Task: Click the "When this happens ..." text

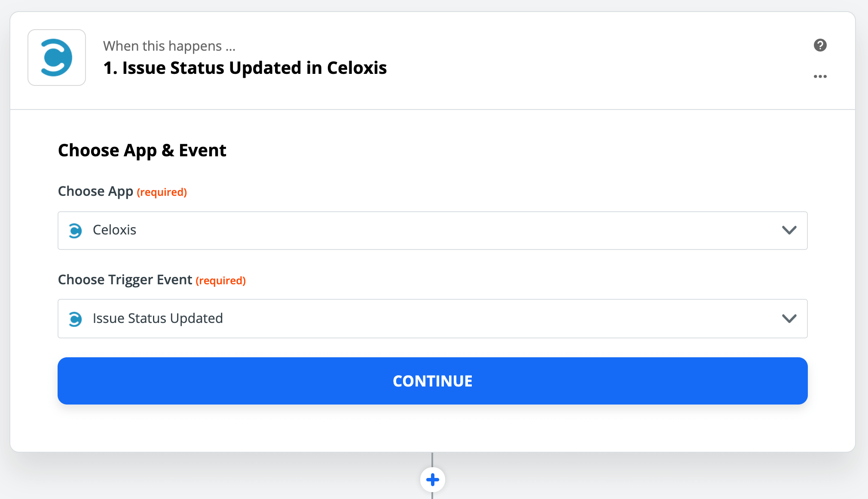Action: pos(169,46)
